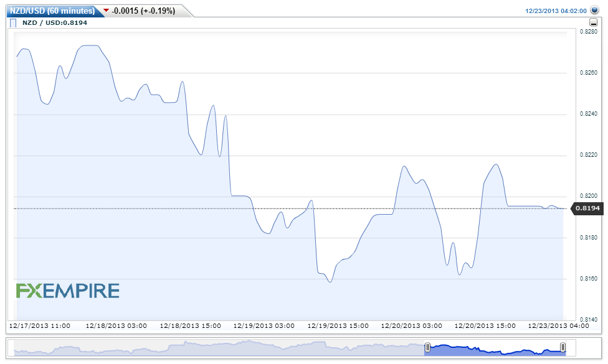Image resolution: width=608 pixels, height=364 pixels.
Task: Click the 12/19/2013 03:00 x-axis label
Action: pos(264,326)
